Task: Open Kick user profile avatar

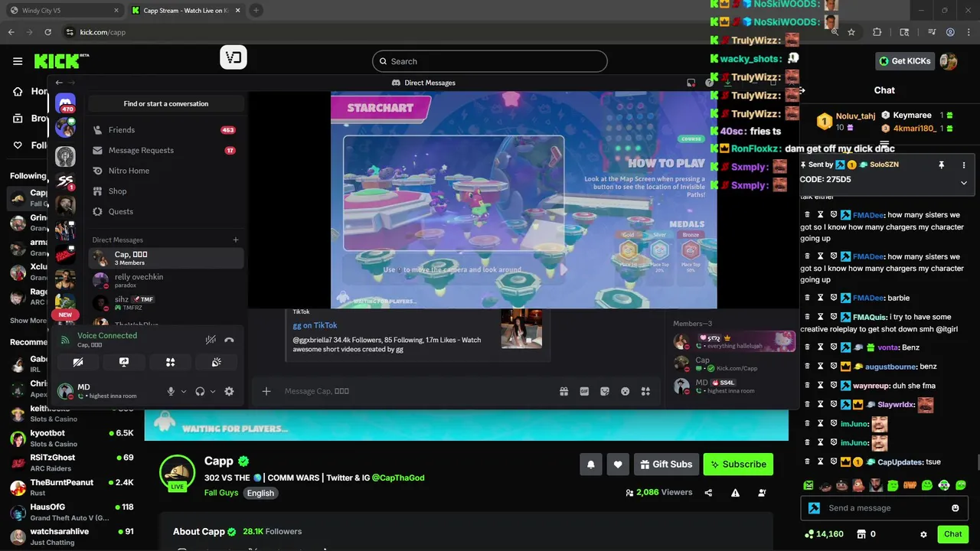Action: [x=949, y=61]
